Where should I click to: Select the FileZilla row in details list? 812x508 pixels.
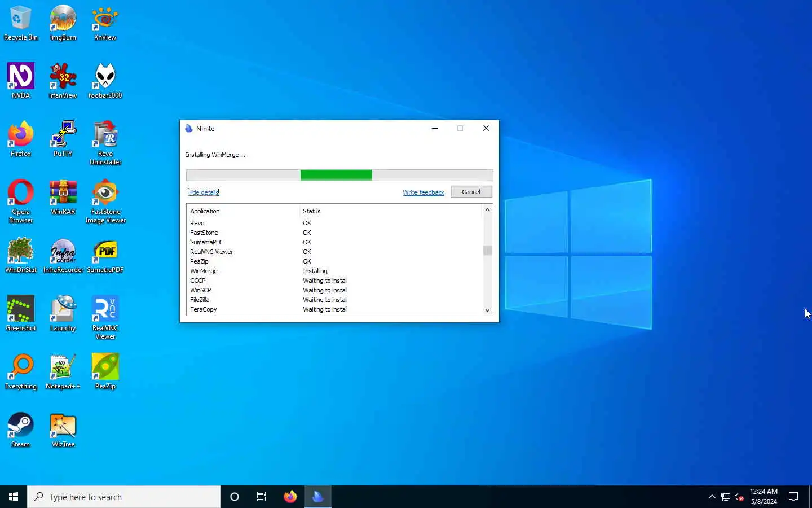tap(335, 300)
